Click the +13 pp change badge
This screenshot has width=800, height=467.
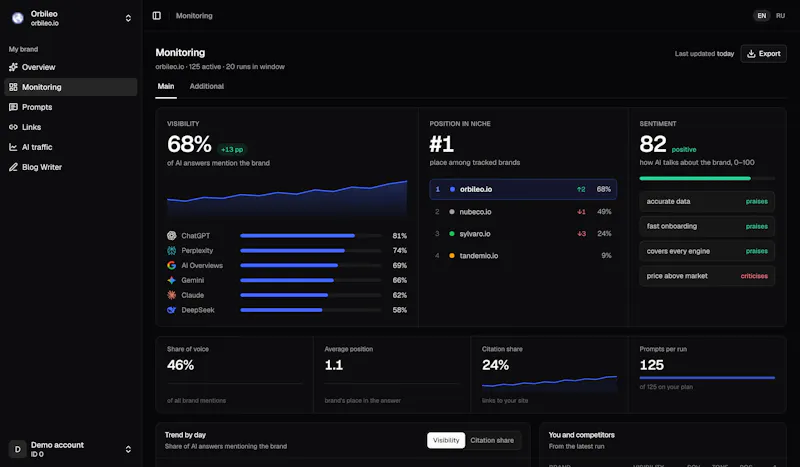point(232,150)
